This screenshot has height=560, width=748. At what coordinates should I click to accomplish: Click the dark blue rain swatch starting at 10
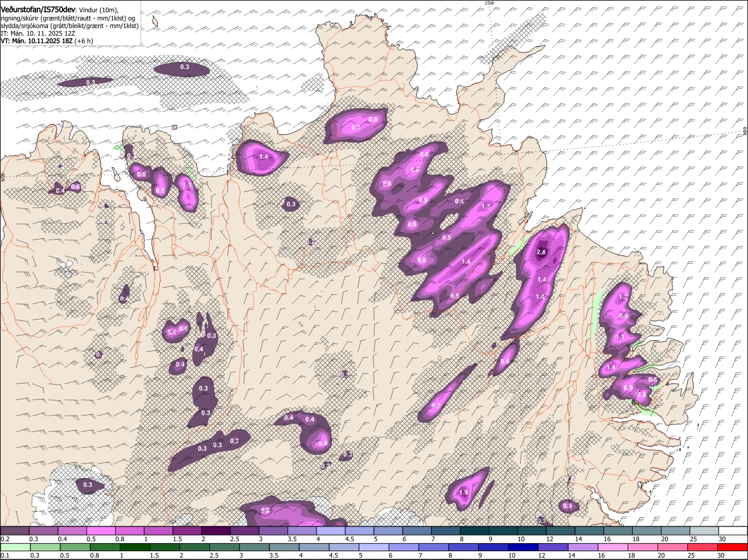point(523,547)
